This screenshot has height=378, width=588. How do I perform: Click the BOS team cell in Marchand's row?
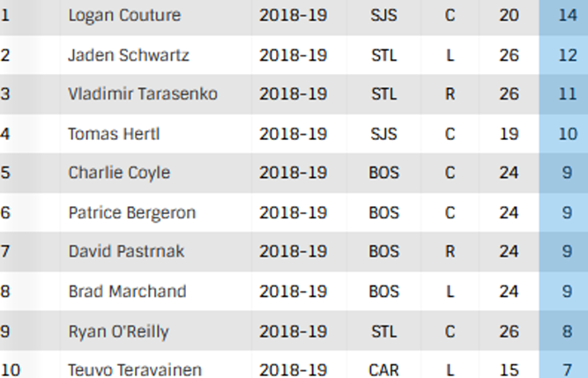coord(383,291)
